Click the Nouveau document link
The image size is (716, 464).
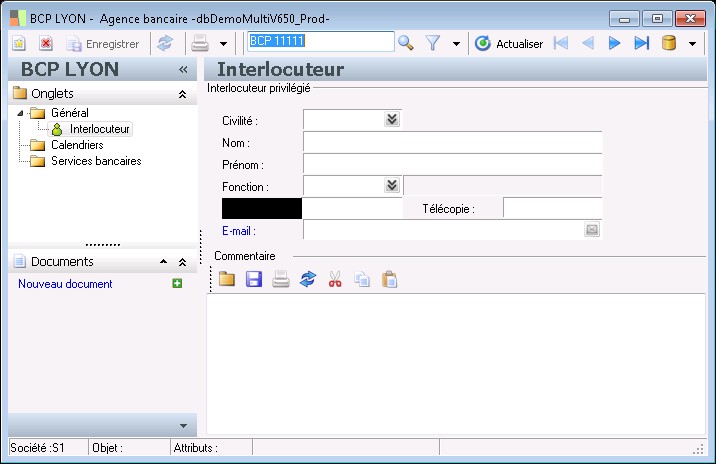65,284
